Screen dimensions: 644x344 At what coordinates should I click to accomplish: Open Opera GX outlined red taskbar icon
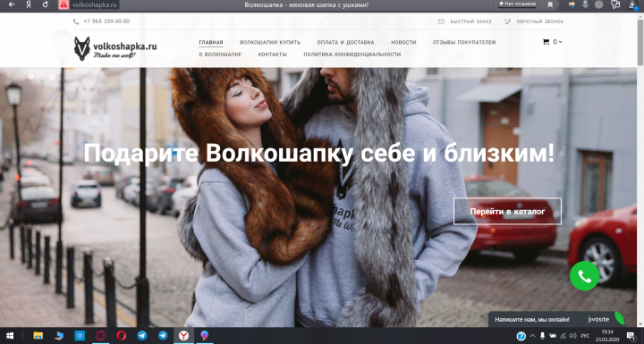tap(100, 336)
